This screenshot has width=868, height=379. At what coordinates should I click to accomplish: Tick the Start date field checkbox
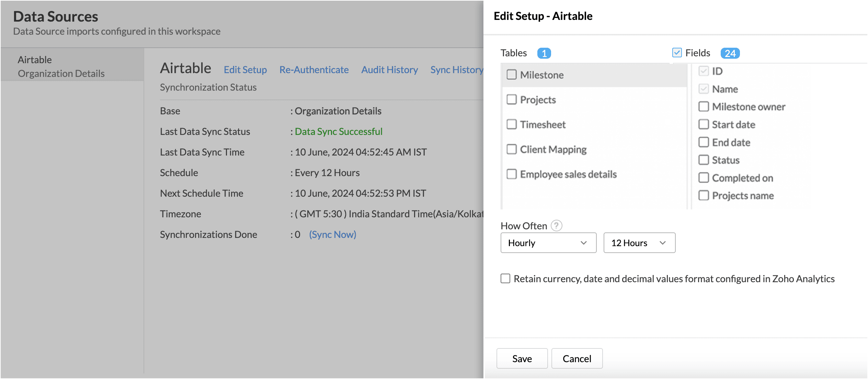coord(704,124)
